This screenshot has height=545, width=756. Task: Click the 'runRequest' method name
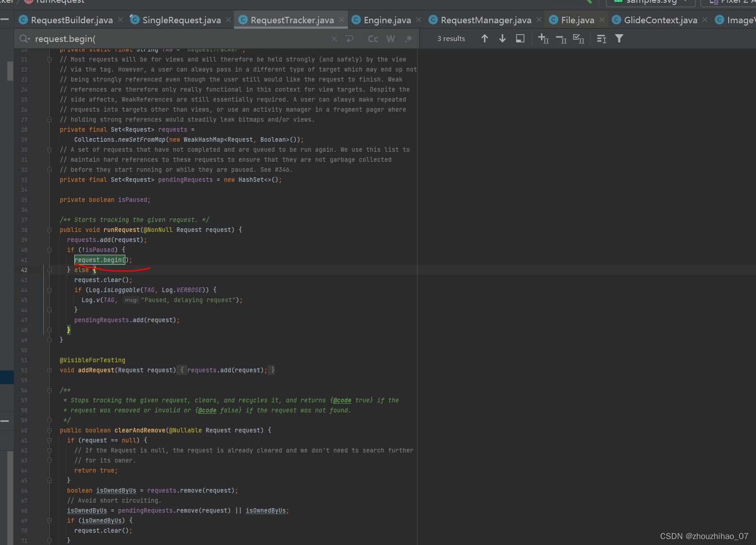121,230
